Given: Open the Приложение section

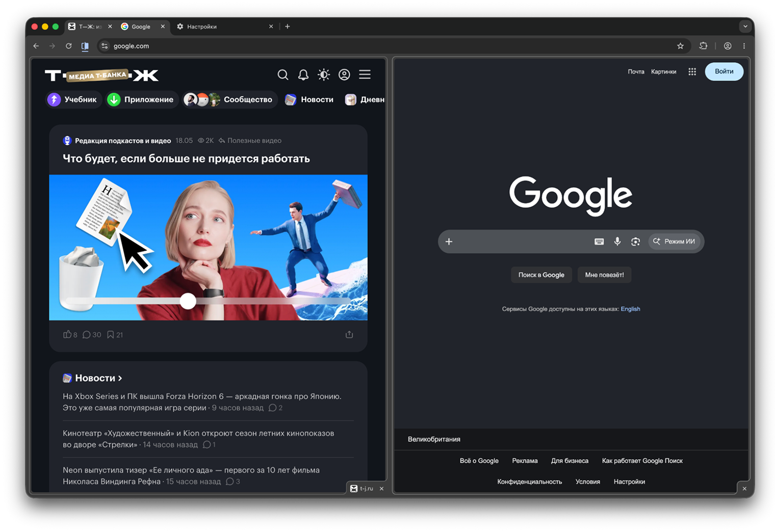Looking at the screenshot, I should tap(141, 99).
